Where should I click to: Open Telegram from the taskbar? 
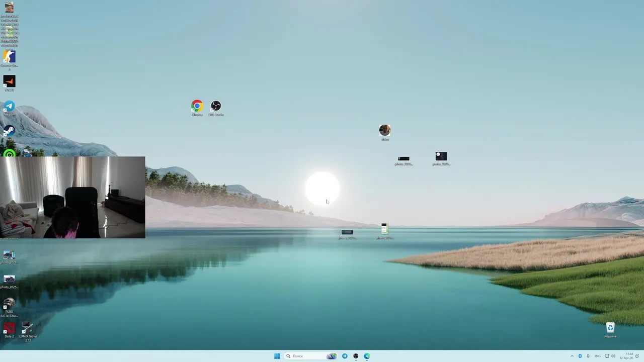[x=345, y=356]
